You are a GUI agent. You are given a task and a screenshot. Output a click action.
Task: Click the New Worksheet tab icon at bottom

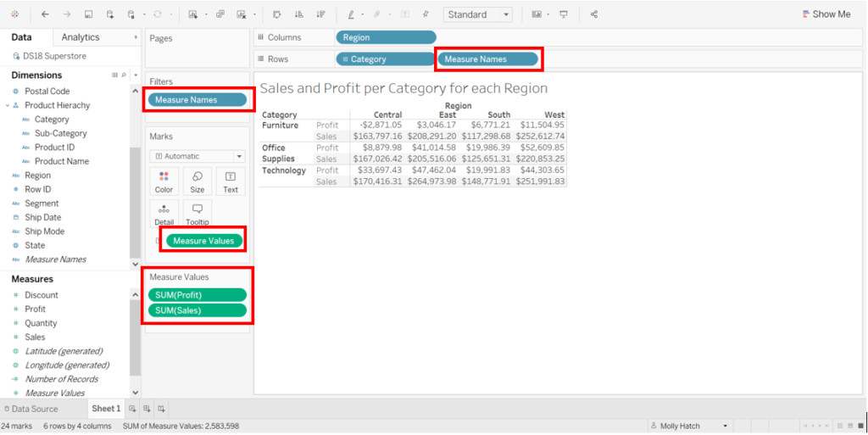click(x=132, y=409)
